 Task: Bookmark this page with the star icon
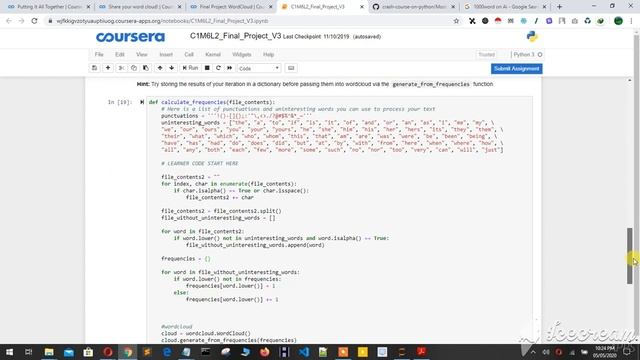456,21
